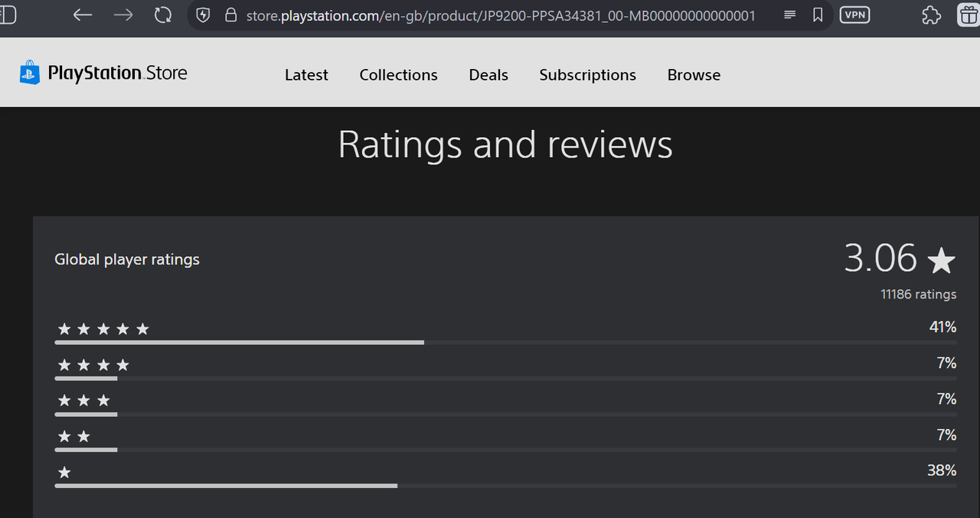Reload the page with the refresh icon

click(x=163, y=15)
